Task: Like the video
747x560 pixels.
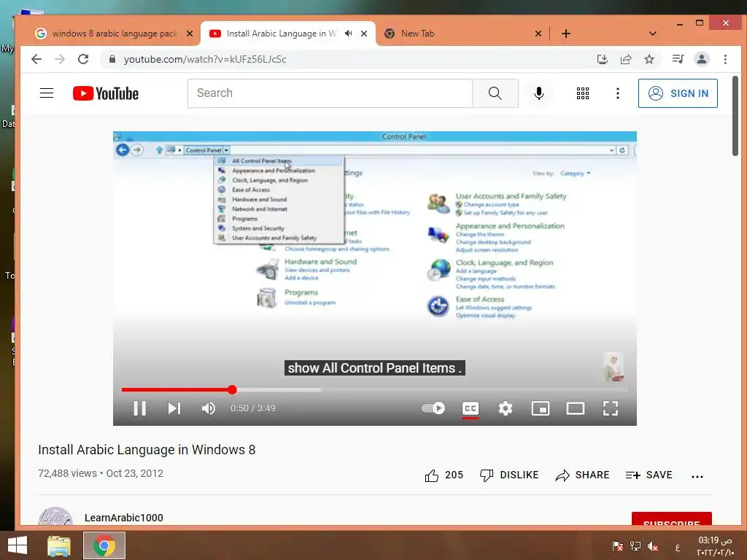Action: pyautogui.click(x=444, y=475)
